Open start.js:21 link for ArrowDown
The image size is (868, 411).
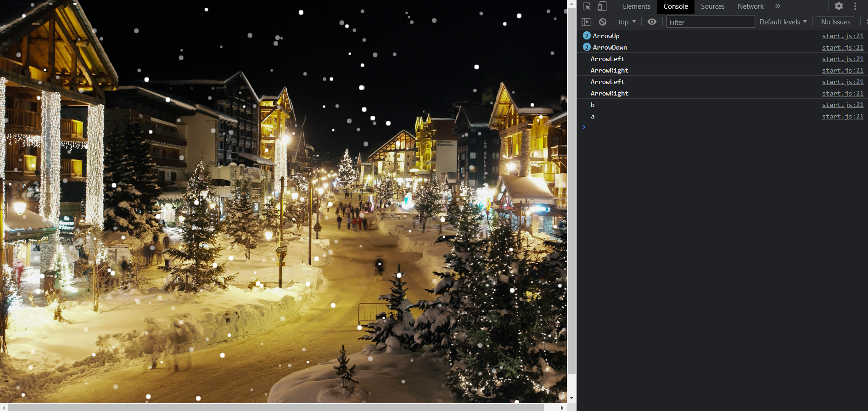pyautogui.click(x=843, y=47)
